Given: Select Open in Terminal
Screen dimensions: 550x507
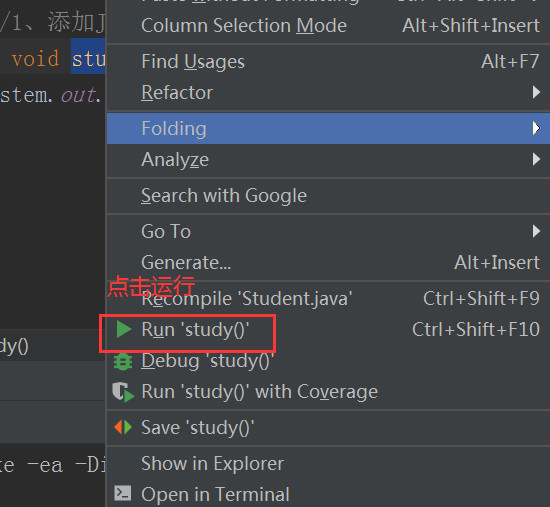Looking at the screenshot, I should [x=328, y=494].
